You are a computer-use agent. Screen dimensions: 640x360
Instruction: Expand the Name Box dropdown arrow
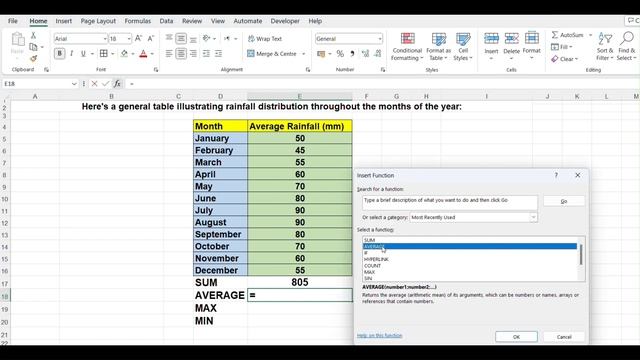(74, 84)
